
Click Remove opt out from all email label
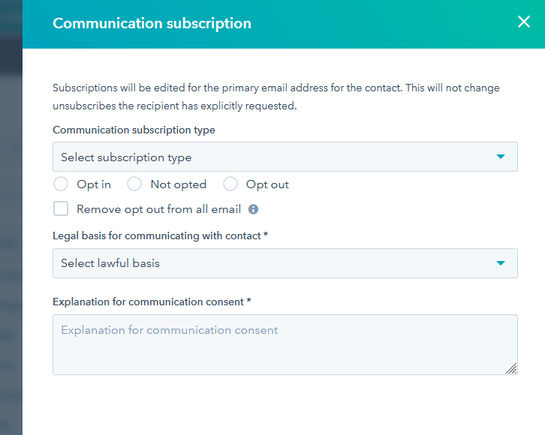[159, 210]
